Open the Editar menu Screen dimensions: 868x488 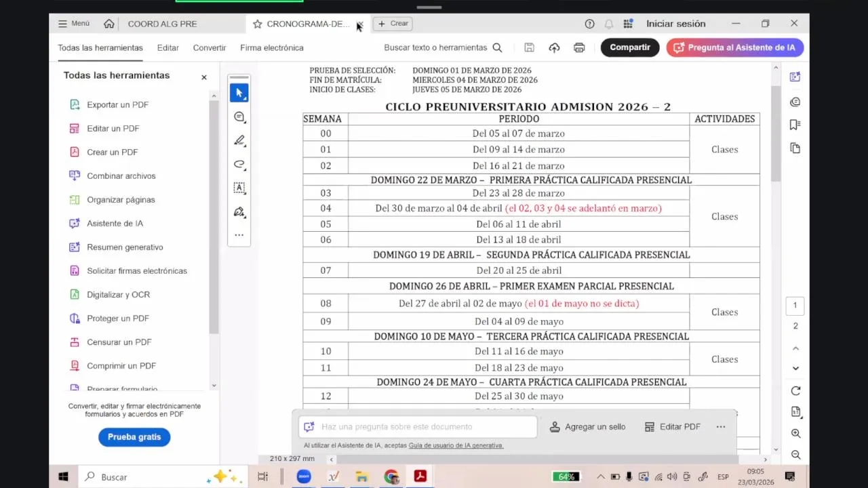(x=167, y=47)
